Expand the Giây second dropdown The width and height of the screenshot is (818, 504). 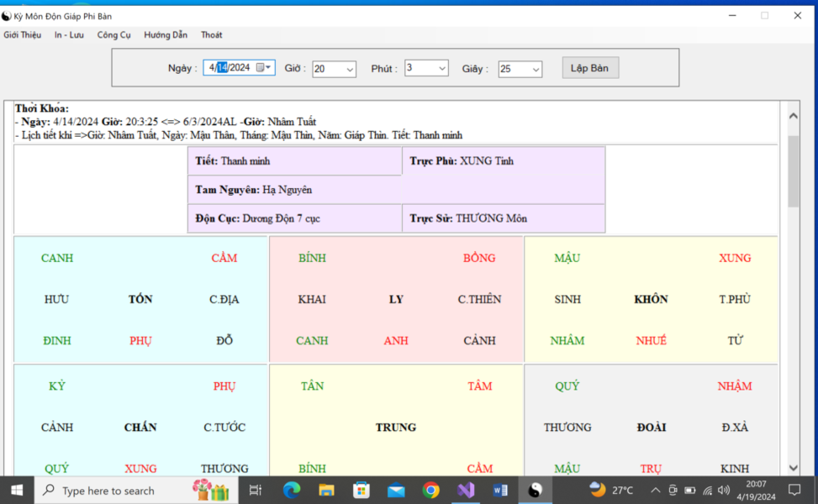(536, 70)
